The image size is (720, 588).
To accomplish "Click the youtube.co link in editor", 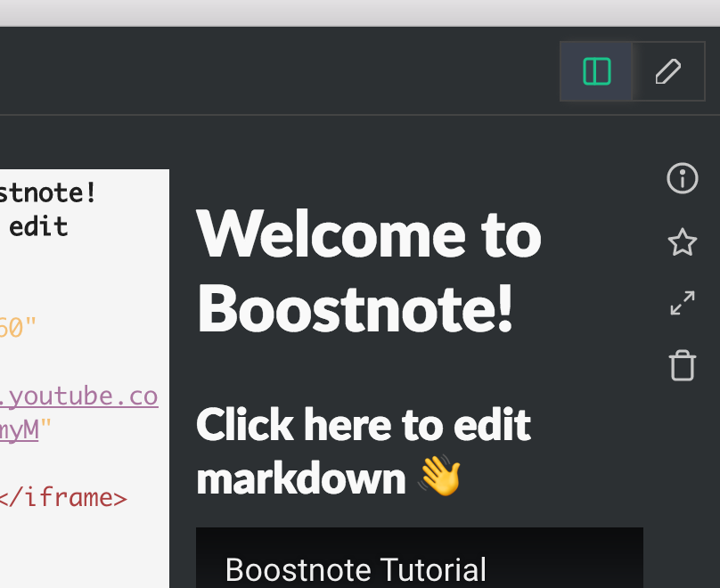I will pyautogui.click(x=79, y=396).
